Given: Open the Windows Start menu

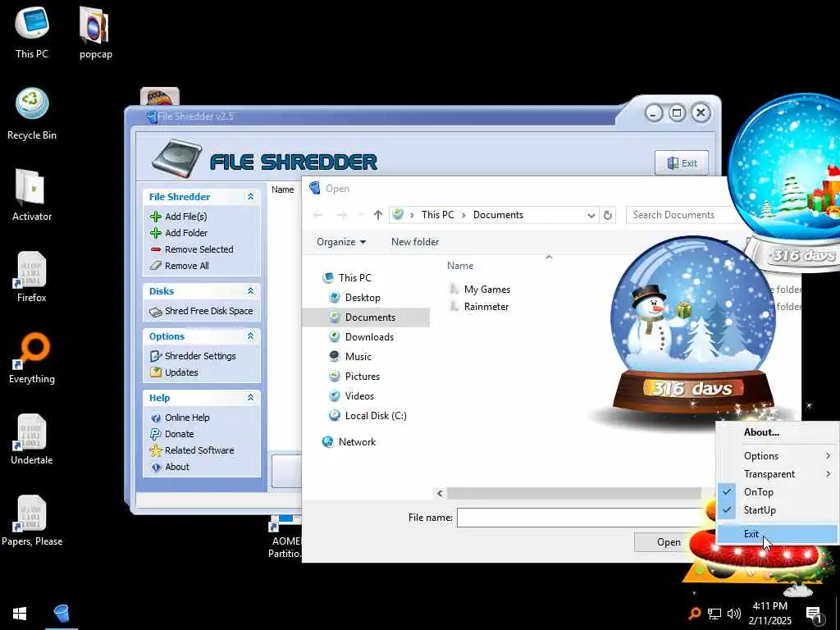Looking at the screenshot, I should tap(20, 614).
